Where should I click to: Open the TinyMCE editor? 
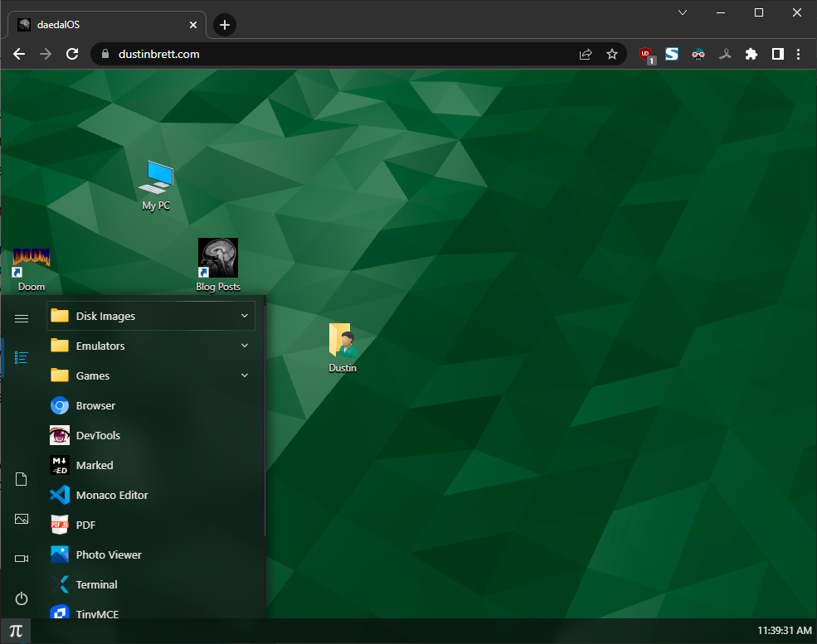[x=95, y=613]
